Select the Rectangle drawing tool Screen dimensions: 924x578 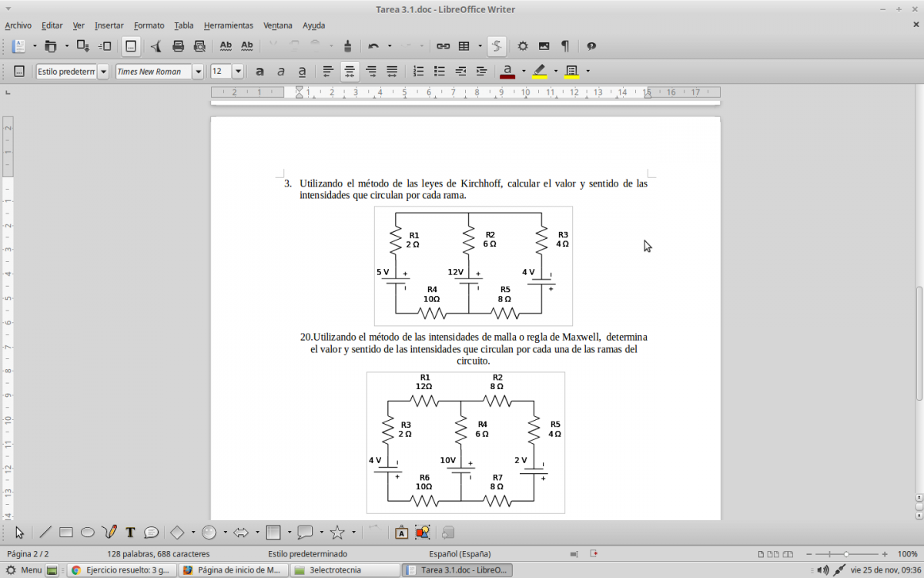(66, 533)
